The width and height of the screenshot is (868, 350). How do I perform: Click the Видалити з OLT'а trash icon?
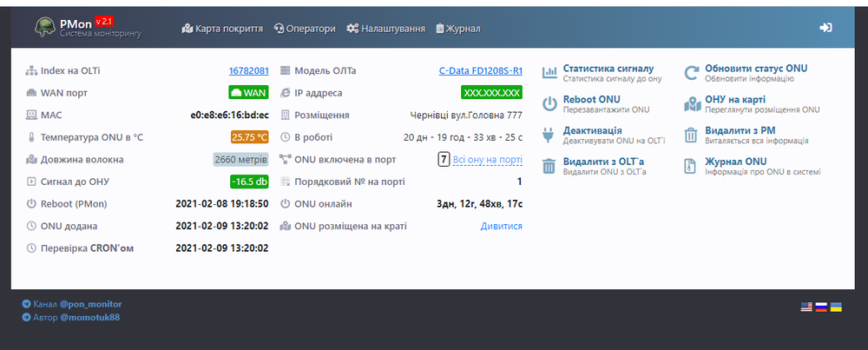pos(549,166)
